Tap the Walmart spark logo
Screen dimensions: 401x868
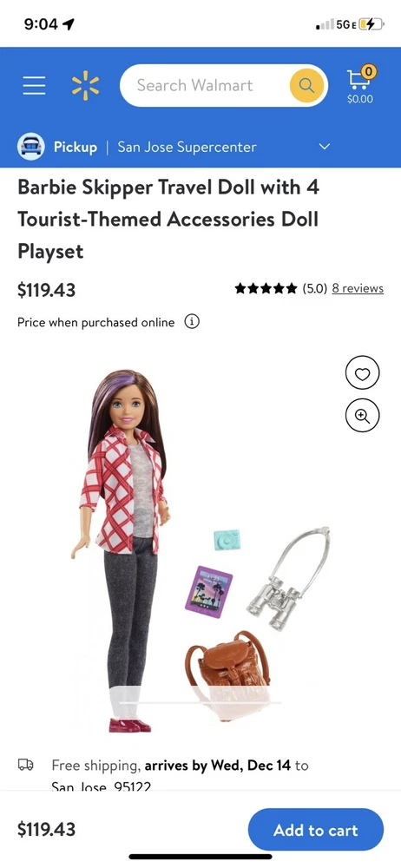click(86, 86)
